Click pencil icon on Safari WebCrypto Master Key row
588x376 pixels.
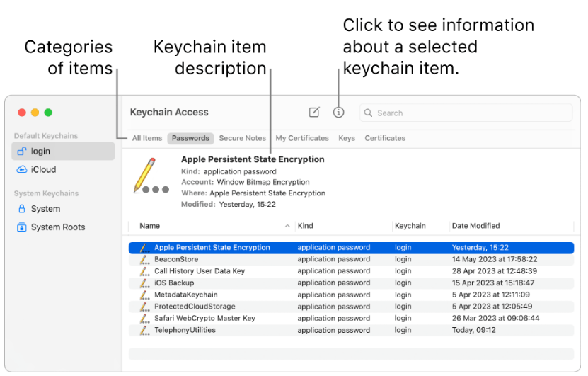point(144,318)
